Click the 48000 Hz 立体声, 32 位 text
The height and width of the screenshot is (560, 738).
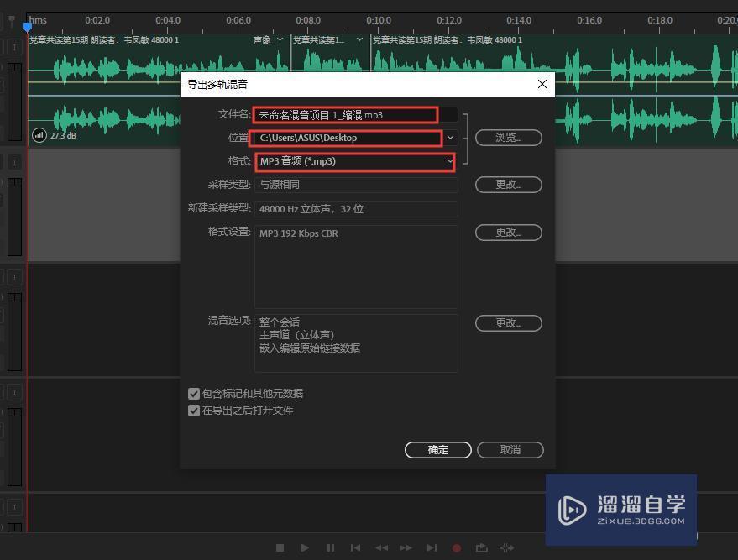[311, 209]
